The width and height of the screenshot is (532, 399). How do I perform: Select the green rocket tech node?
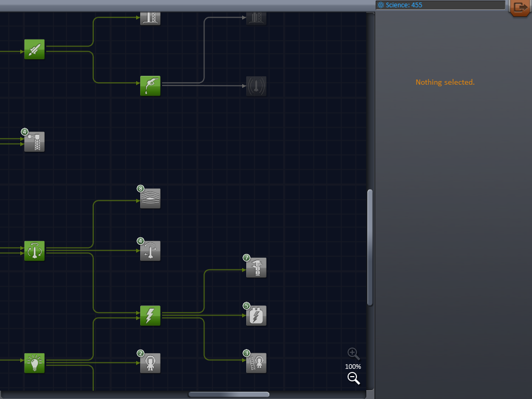click(34, 49)
